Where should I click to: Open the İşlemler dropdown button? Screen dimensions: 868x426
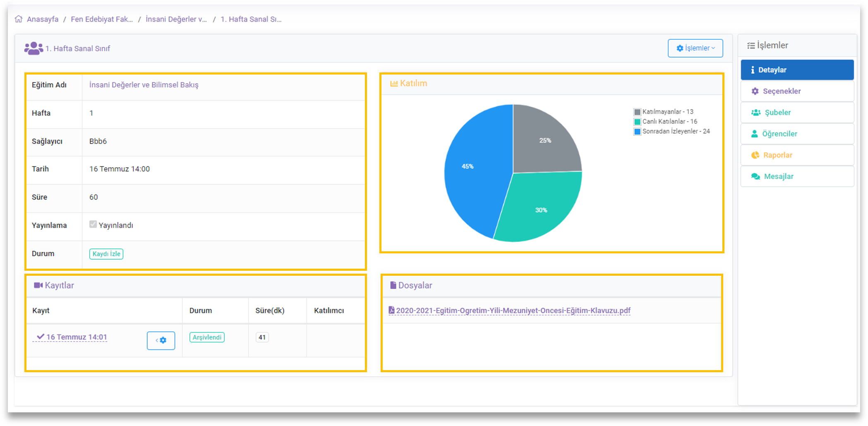[x=695, y=48]
